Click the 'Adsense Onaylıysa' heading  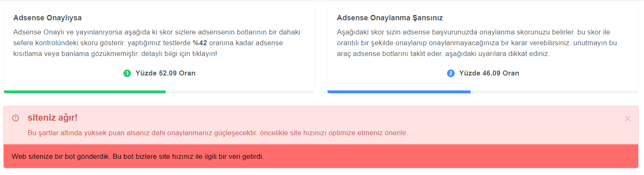47,18
